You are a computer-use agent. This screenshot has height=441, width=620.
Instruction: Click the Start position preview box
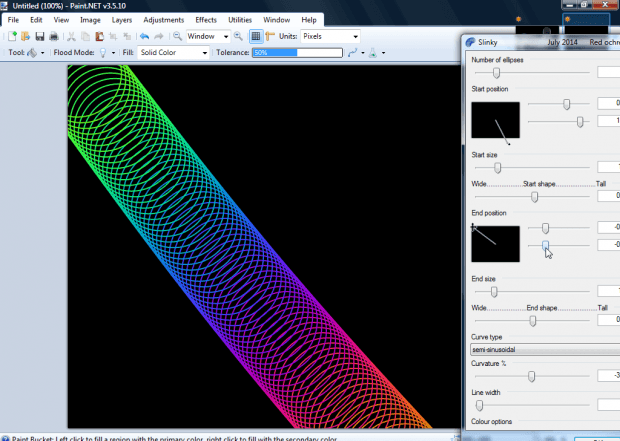[x=495, y=120]
